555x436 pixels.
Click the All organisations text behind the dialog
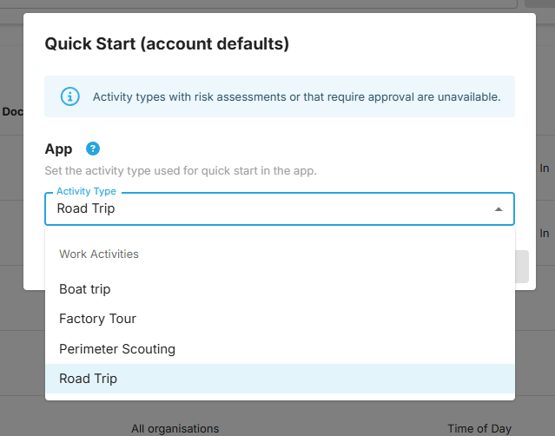[175, 429]
